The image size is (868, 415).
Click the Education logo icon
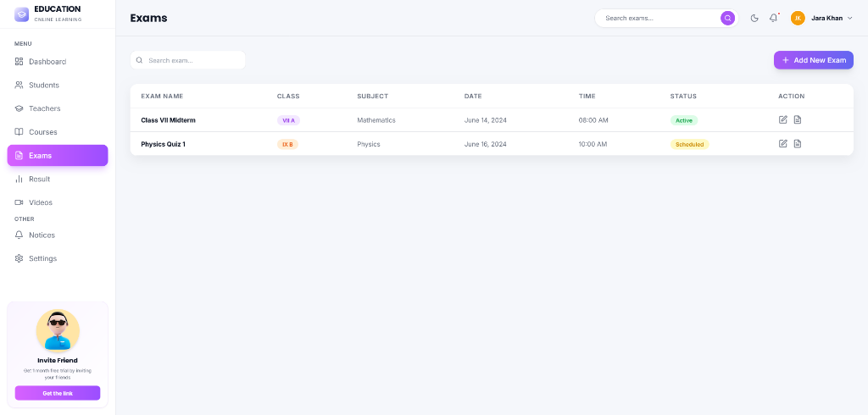(21, 14)
